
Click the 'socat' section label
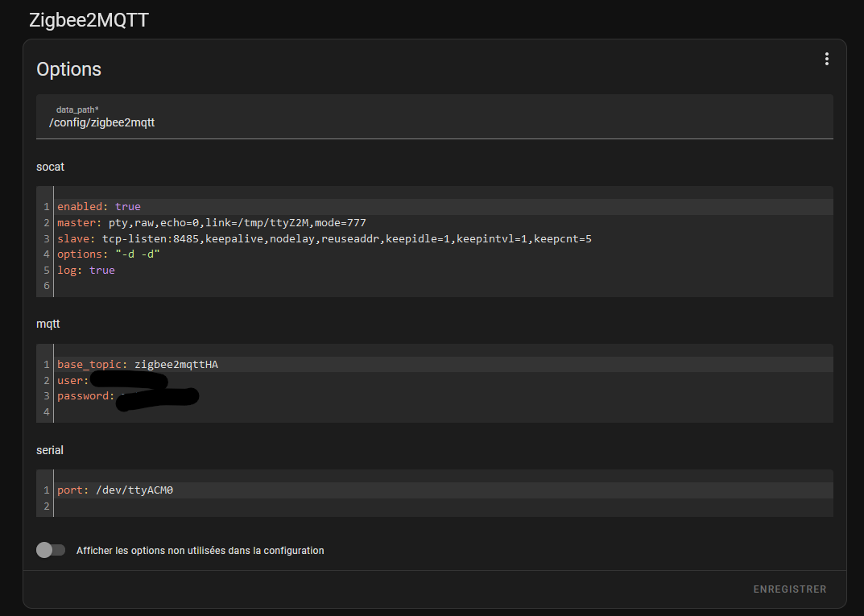point(50,167)
